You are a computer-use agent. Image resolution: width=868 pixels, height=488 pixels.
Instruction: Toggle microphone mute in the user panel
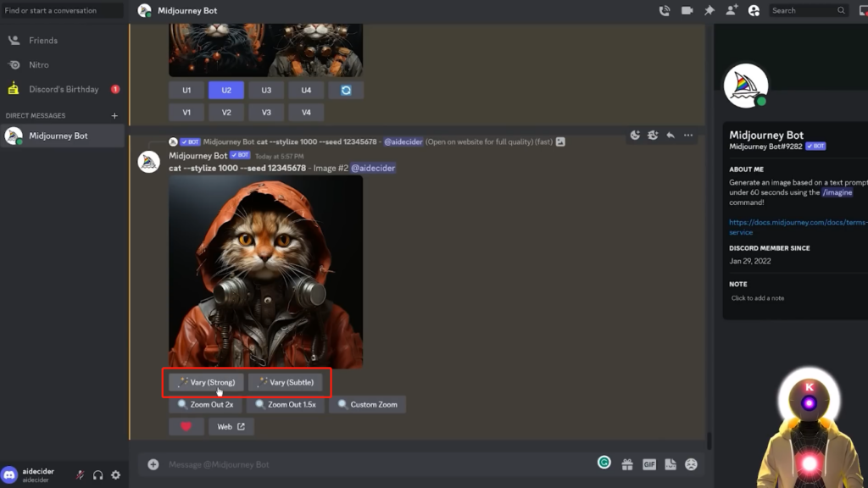80,475
